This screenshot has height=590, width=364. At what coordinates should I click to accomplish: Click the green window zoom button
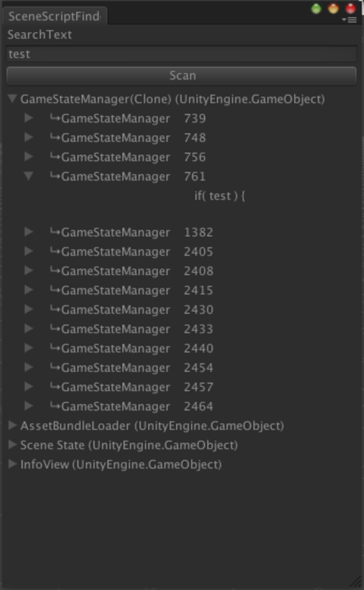pyautogui.click(x=316, y=9)
